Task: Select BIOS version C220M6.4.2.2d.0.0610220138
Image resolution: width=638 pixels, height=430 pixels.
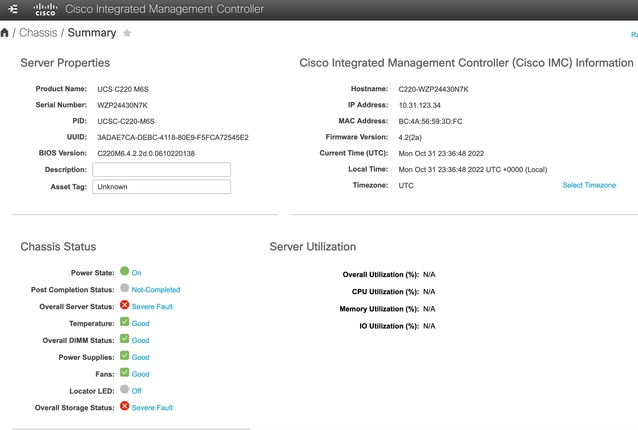Action: 146,153
